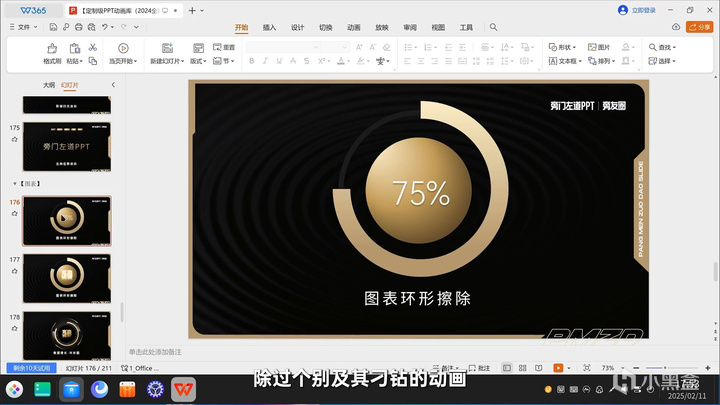This screenshot has width=720, height=405.
Task: Click the Increase Font Size icon
Action: [359, 47]
